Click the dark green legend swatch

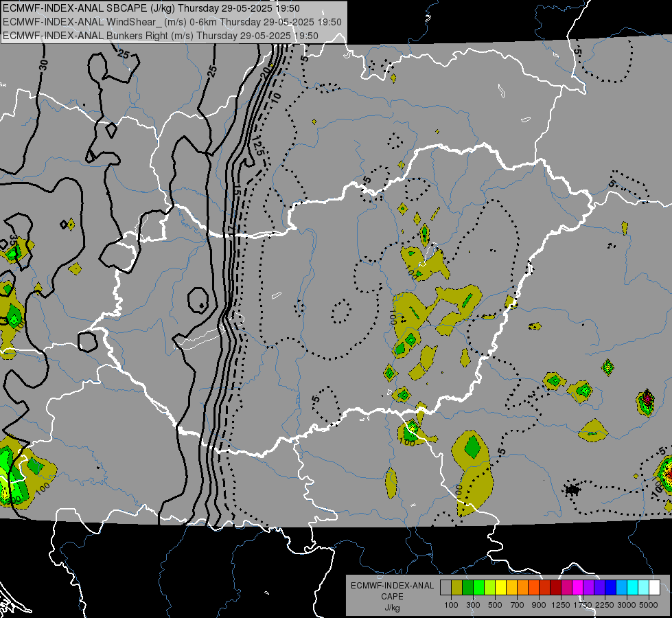[467, 587]
